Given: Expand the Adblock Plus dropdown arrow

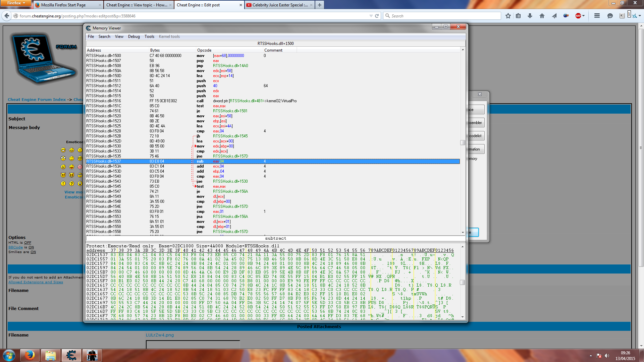Looking at the screenshot, I should tap(584, 16).
